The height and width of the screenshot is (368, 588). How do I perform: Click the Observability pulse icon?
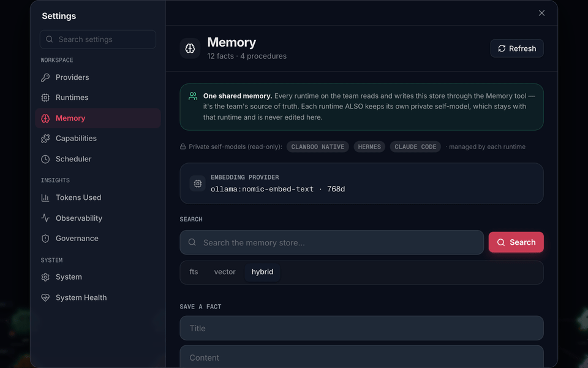click(45, 218)
